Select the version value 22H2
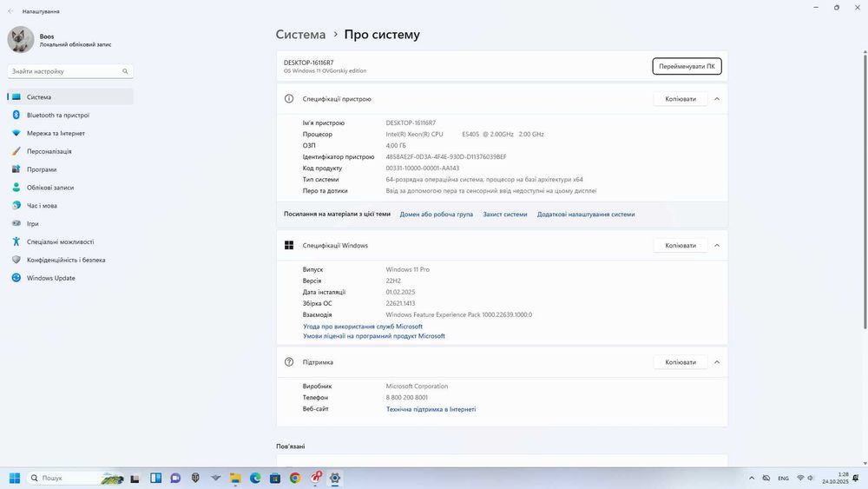The image size is (868, 489). [x=393, y=281]
